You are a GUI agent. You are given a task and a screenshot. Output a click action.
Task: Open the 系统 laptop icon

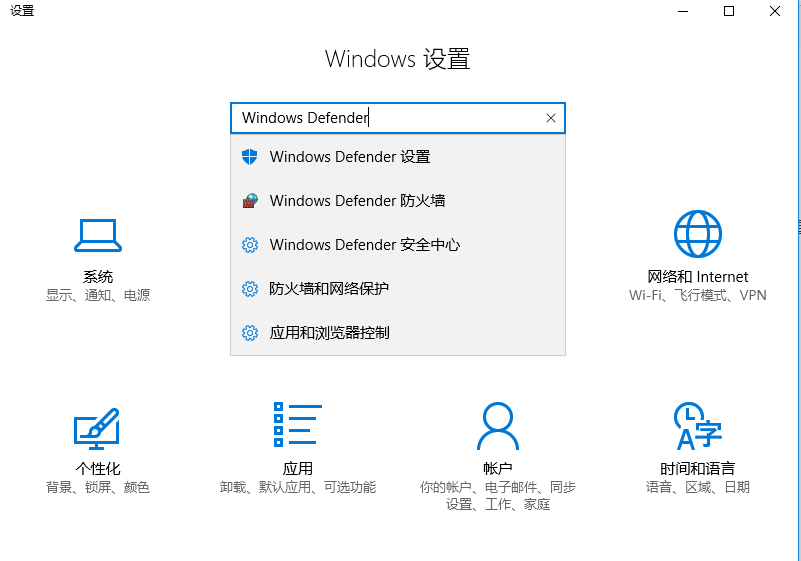pos(97,235)
